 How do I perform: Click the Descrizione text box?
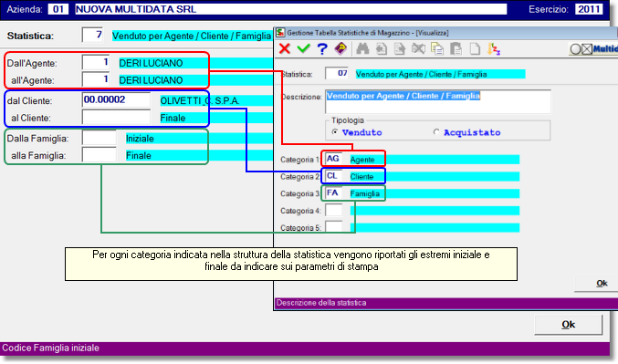[438, 101]
